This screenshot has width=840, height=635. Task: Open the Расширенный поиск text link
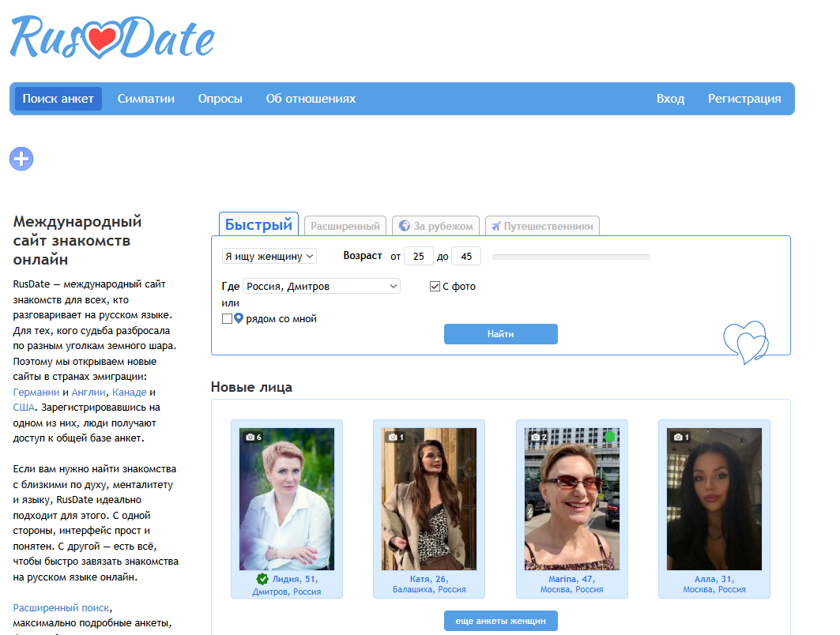pos(61,607)
